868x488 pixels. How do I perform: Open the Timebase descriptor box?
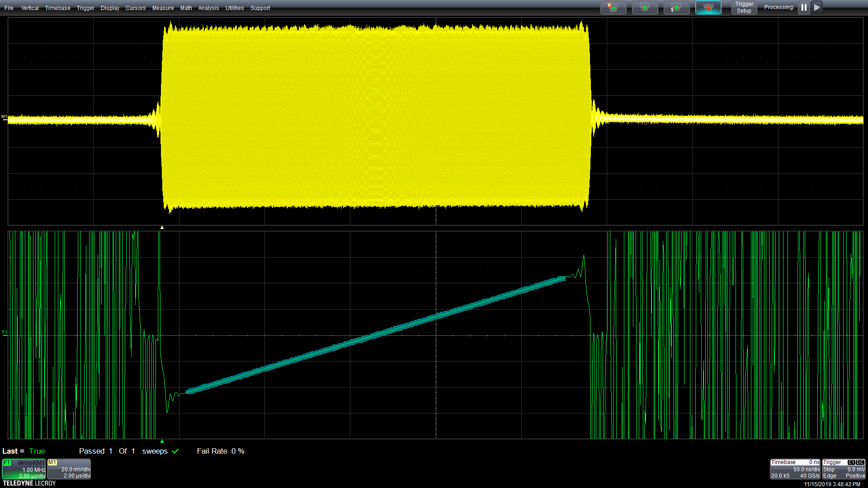pos(795,469)
